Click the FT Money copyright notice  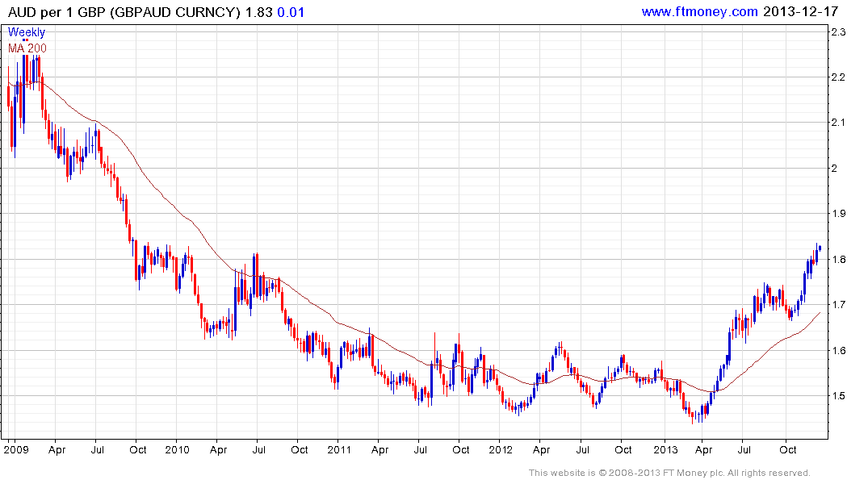(669, 473)
